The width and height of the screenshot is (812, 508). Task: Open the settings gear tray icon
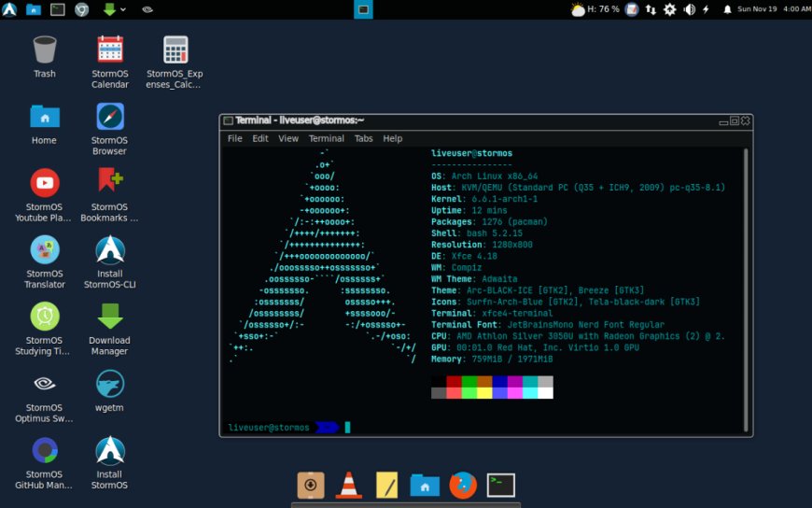[669, 9]
